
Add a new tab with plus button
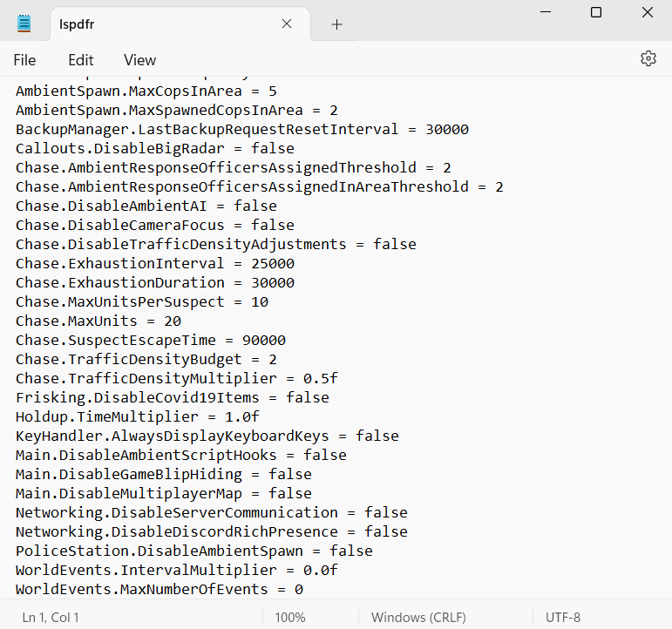(336, 24)
